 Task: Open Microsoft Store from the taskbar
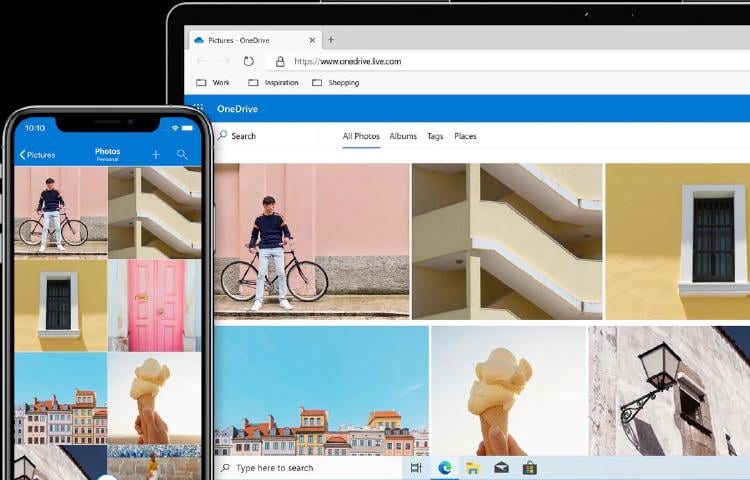(x=529, y=467)
